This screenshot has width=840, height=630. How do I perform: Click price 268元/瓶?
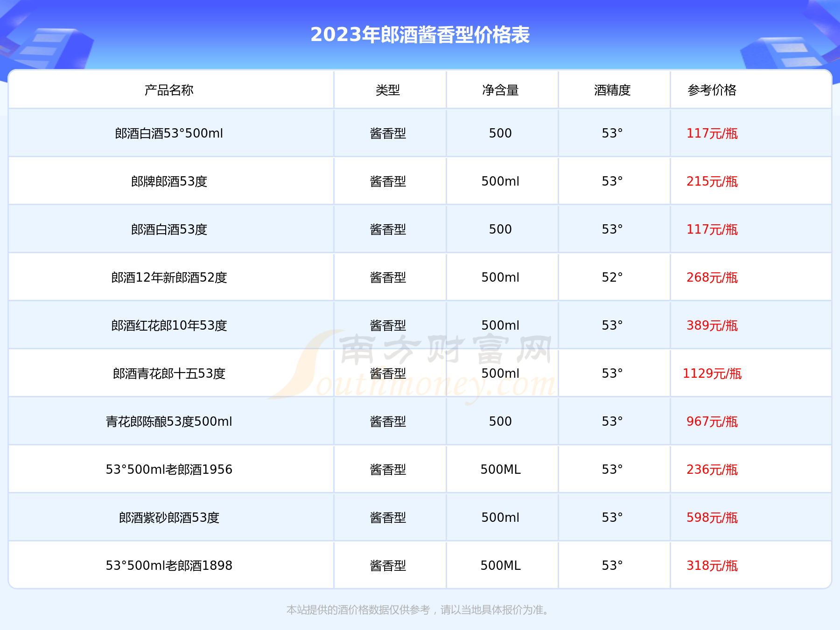712,277
